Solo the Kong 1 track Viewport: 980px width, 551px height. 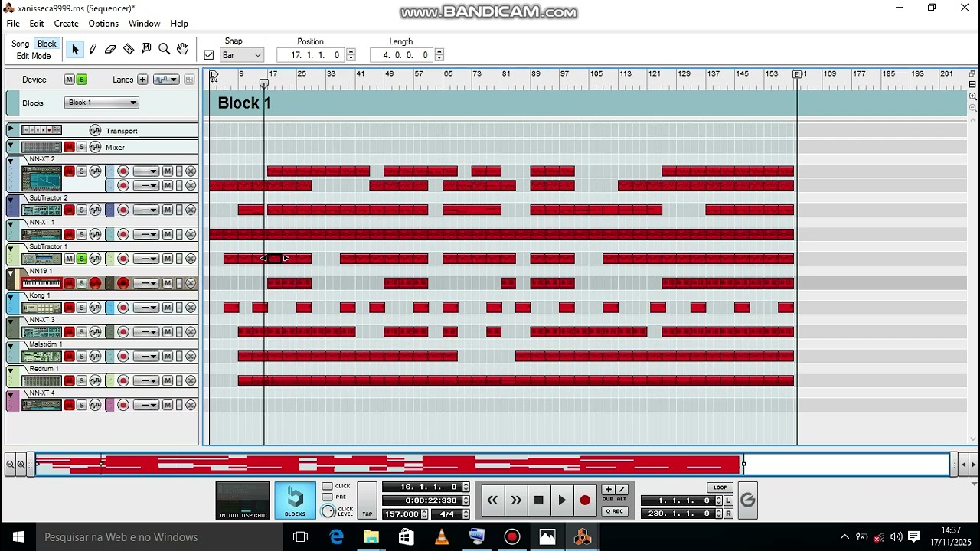point(81,308)
